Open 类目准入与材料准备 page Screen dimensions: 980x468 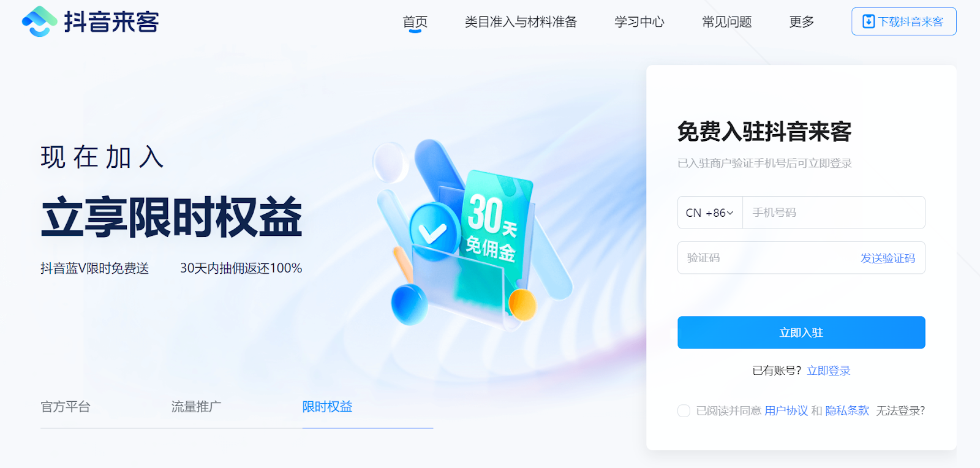[521, 22]
